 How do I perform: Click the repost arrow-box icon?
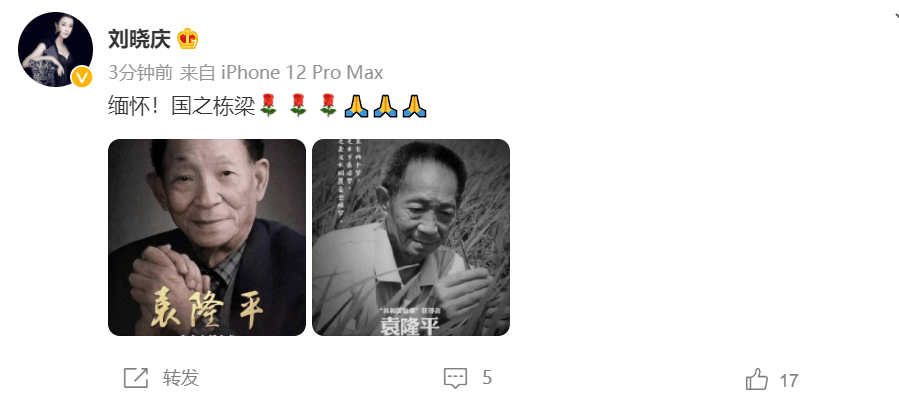coord(136,378)
